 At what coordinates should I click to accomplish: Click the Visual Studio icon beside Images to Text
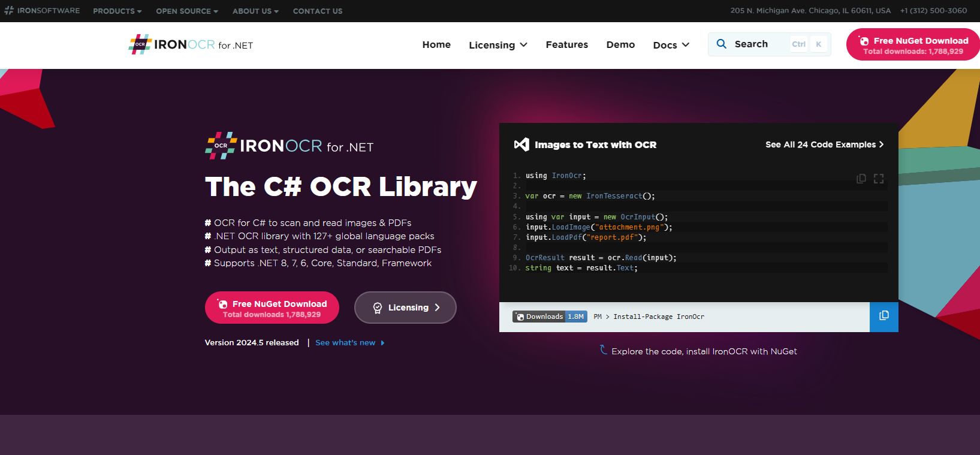(521, 144)
